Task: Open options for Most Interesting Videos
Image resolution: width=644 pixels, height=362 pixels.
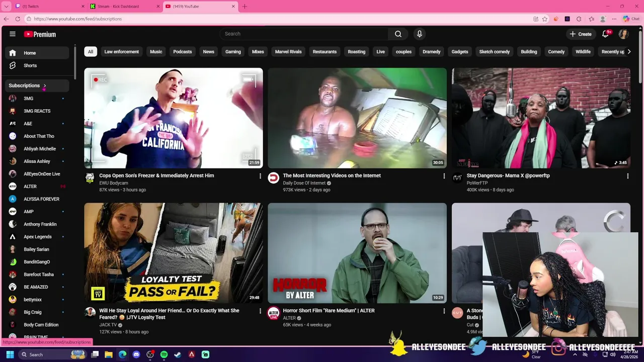Action: click(x=444, y=176)
